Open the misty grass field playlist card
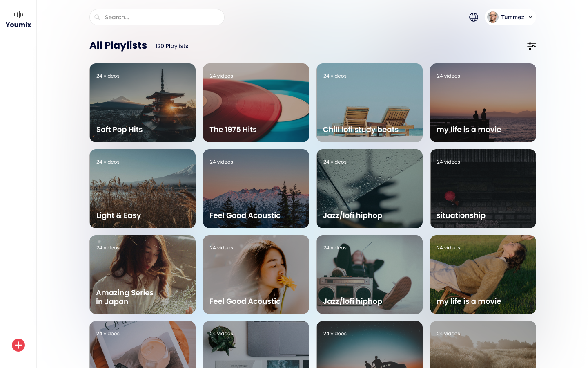The width and height of the screenshot is (588, 368). [x=483, y=344]
